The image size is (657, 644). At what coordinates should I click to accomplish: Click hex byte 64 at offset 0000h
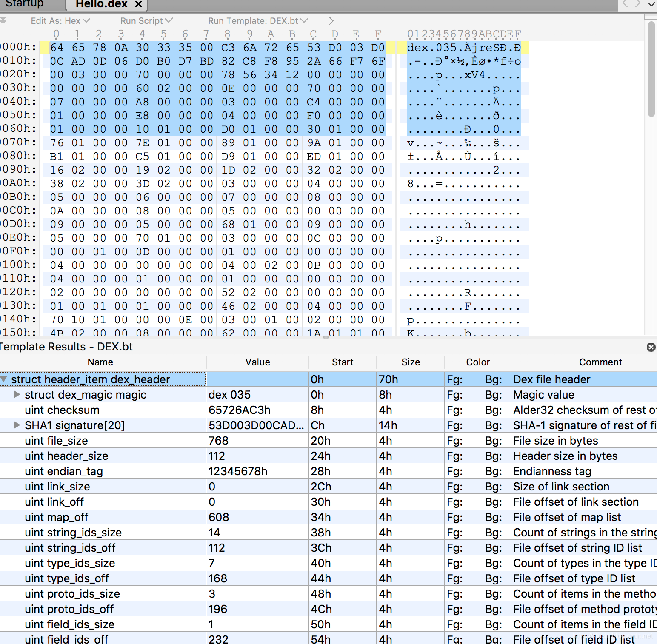pyautogui.click(x=57, y=47)
